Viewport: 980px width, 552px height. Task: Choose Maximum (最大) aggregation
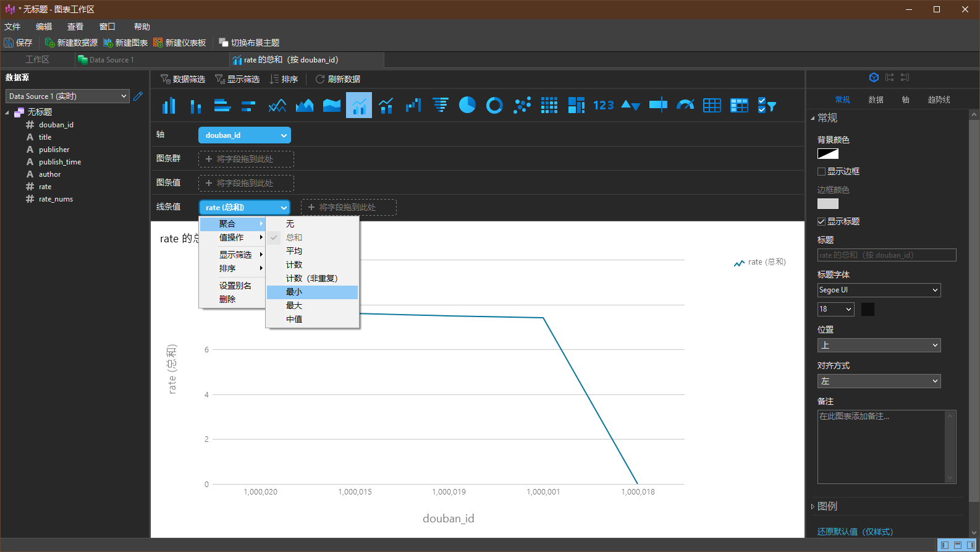point(312,305)
